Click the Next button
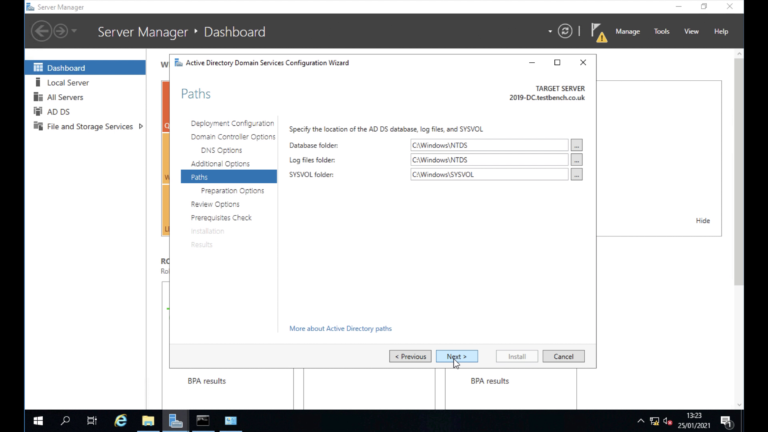 pyautogui.click(x=457, y=357)
